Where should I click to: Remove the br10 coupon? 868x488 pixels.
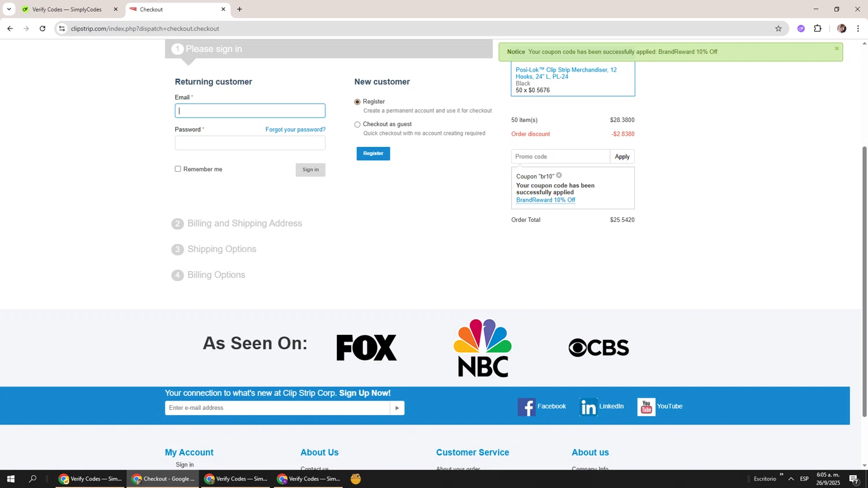(x=559, y=175)
